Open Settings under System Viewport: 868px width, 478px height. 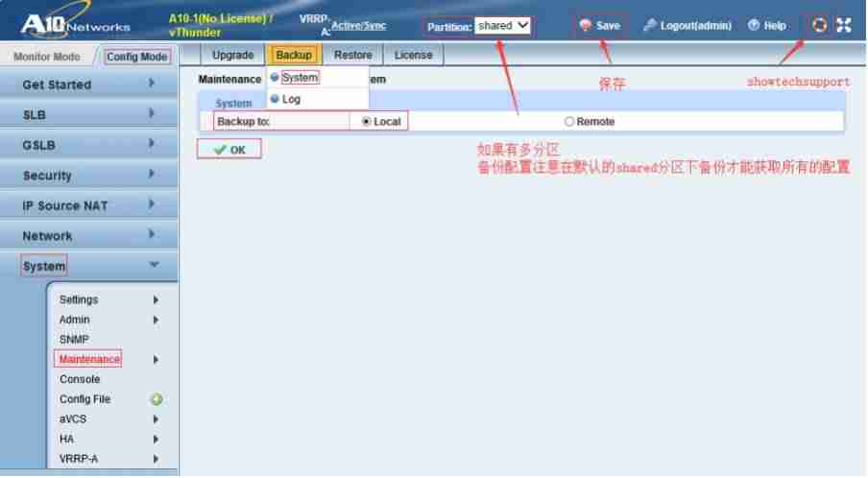tap(79, 299)
